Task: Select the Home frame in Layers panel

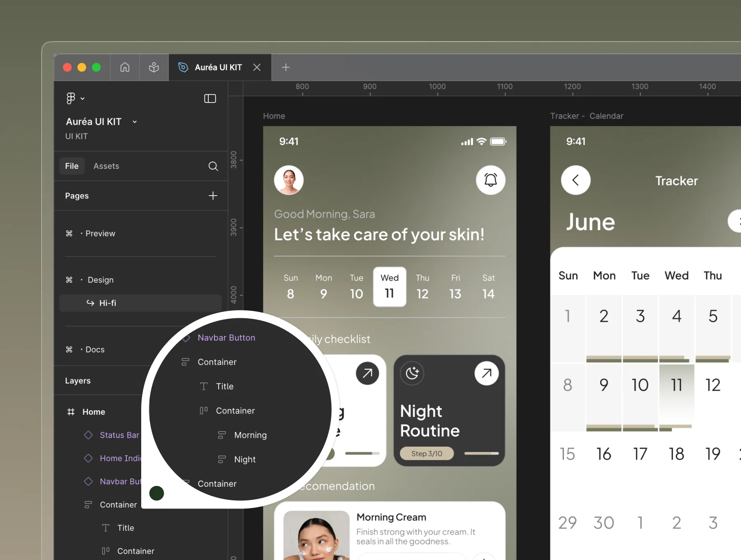Action: [94, 412]
